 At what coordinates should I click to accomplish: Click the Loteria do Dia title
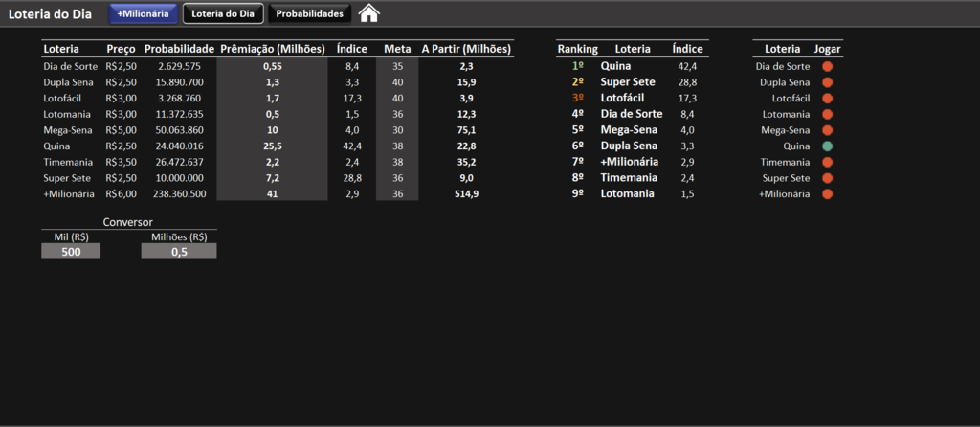coord(50,13)
